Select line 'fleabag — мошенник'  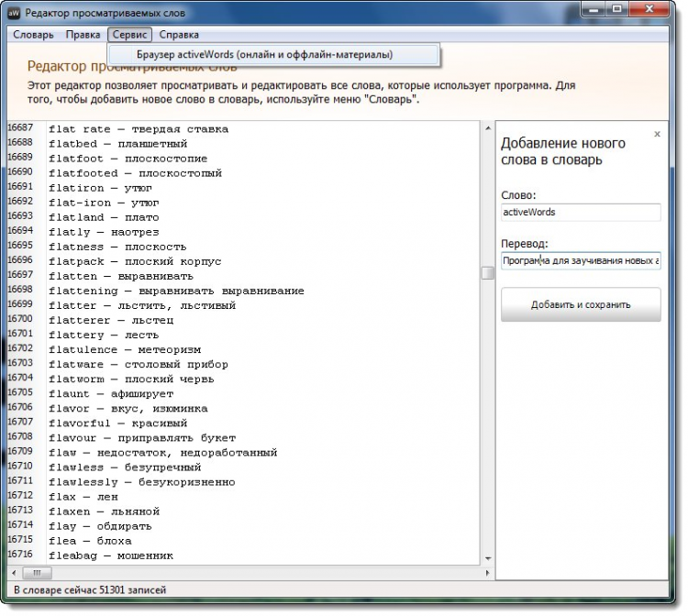click(111, 555)
